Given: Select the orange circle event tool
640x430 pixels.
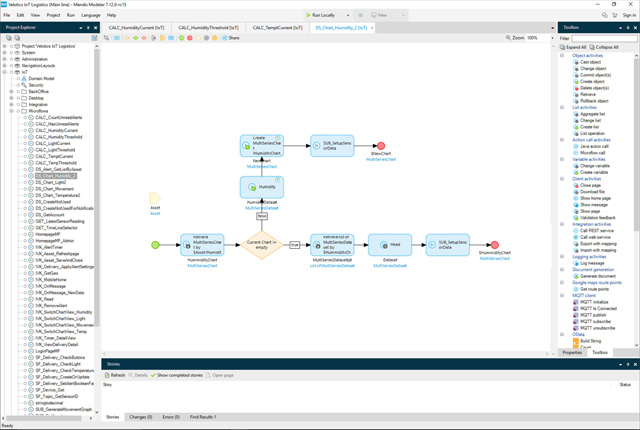Looking at the screenshot, I should 215,38.
